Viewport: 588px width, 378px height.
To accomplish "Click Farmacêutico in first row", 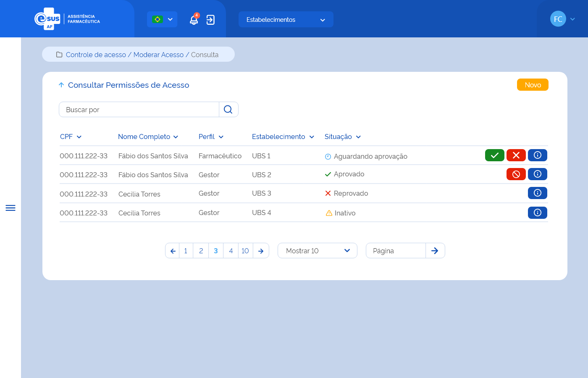I will click(x=220, y=156).
